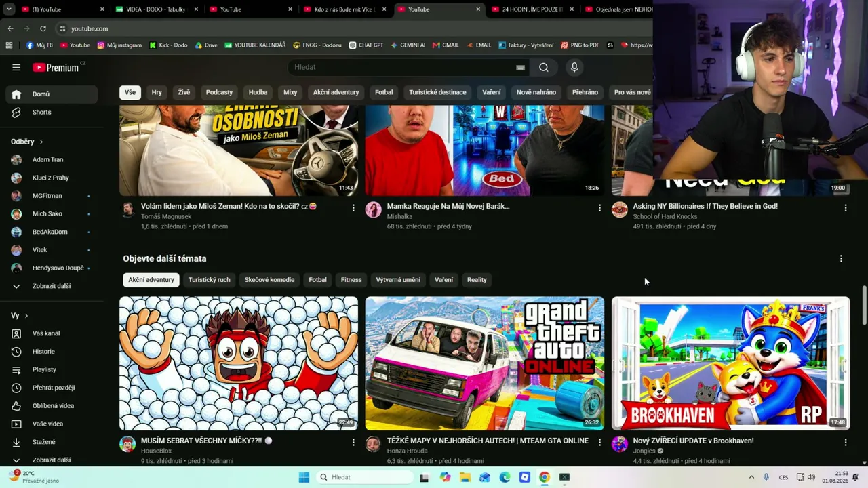Screen dimensions: 868x488
Task: Select the Mixy filter chip
Action: (290, 92)
